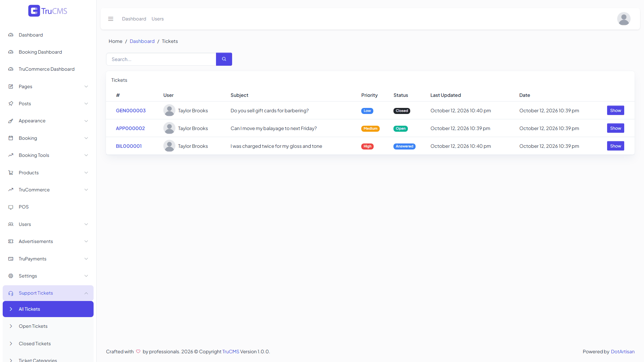Viewport: 644px width, 362px height.
Task: Open ticket ID link BIL000001
Action: [x=129, y=146]
